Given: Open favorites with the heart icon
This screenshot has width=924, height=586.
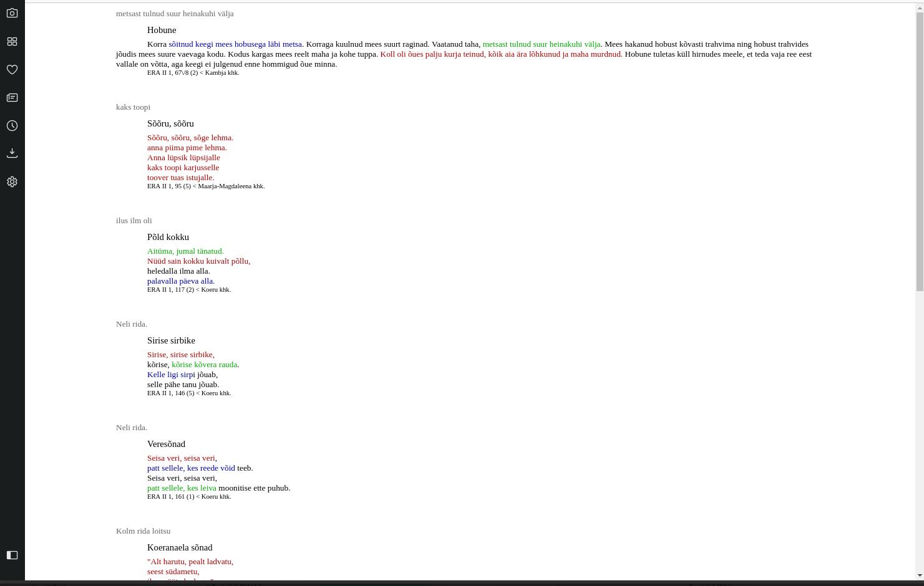Looking at the screenshot, I should coord(12,69).
